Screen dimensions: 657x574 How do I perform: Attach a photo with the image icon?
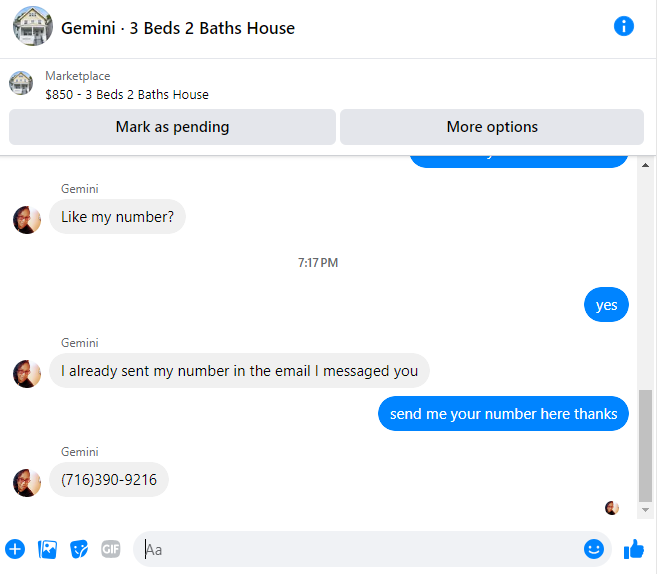pos(47,549)
